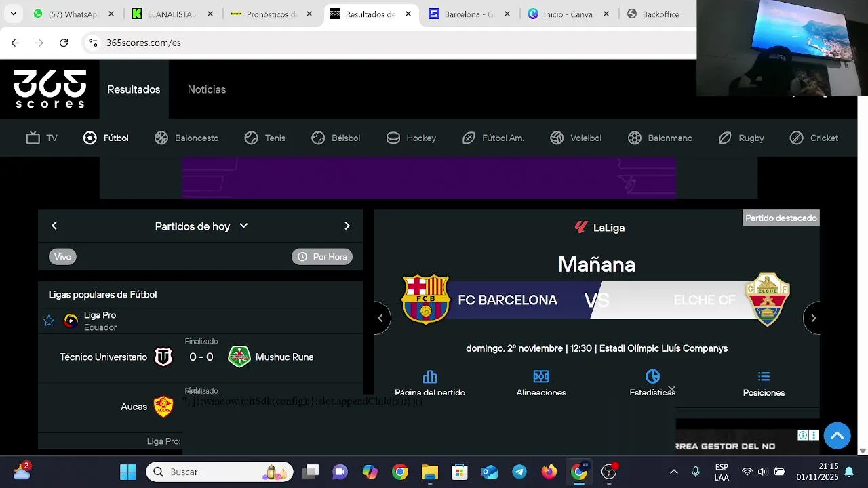The width and height of the screenshot is (868, 488).
Task: Expand the Partidos de hoy date dropdown
Action: pos(201,226)
